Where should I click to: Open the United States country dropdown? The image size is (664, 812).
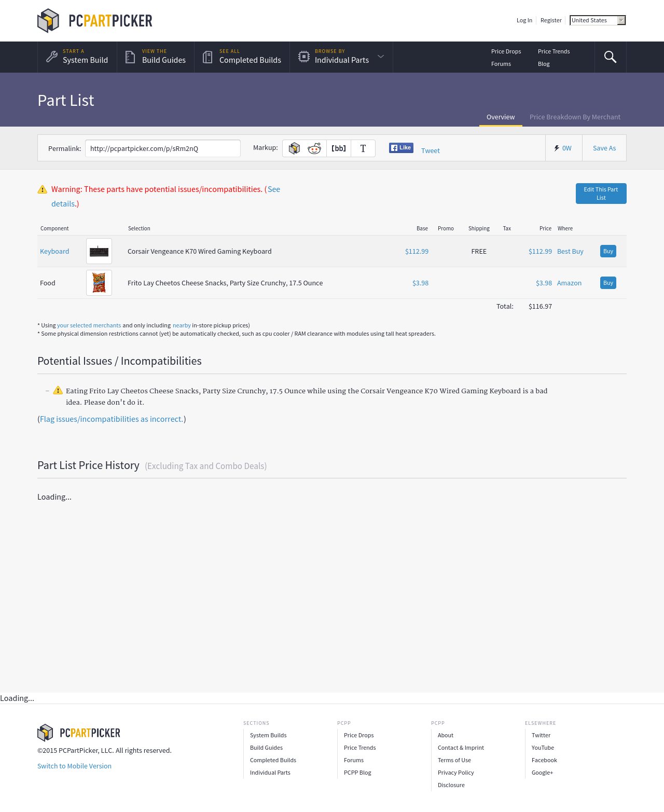click(598, 20)
